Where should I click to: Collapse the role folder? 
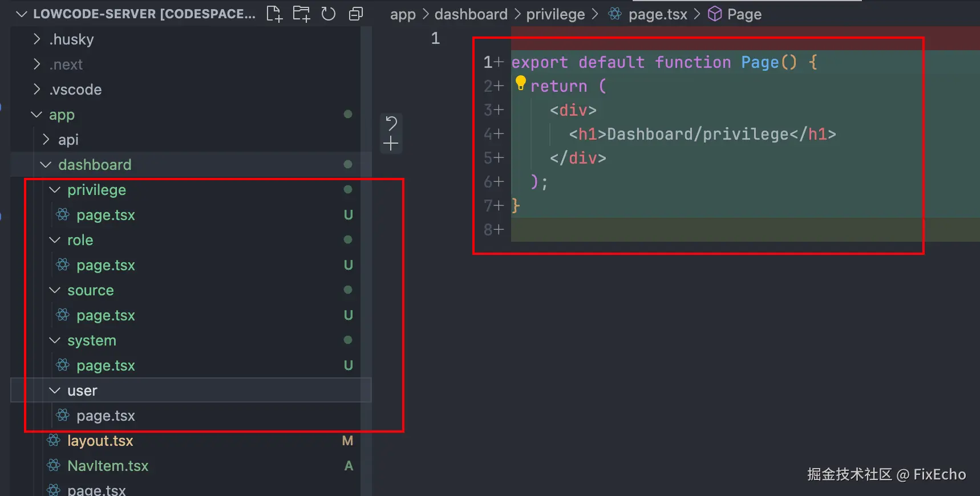(x=55, y=240)
